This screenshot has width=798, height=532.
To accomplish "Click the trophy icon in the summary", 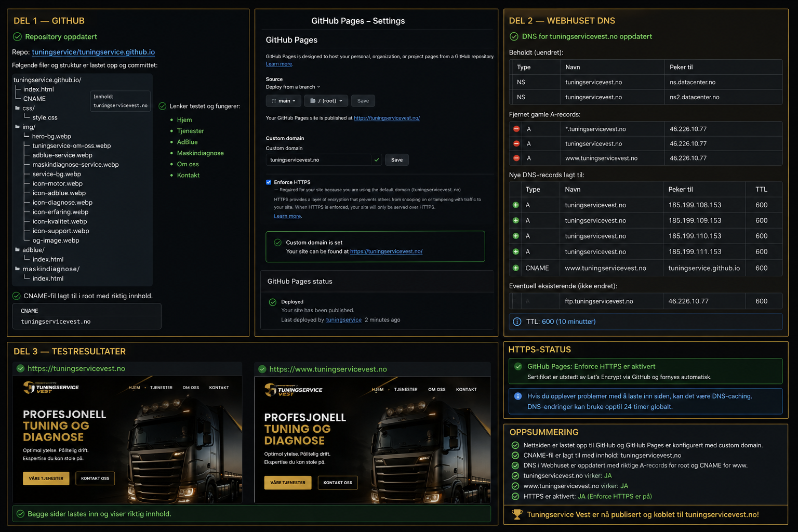I will pos(517,514).
